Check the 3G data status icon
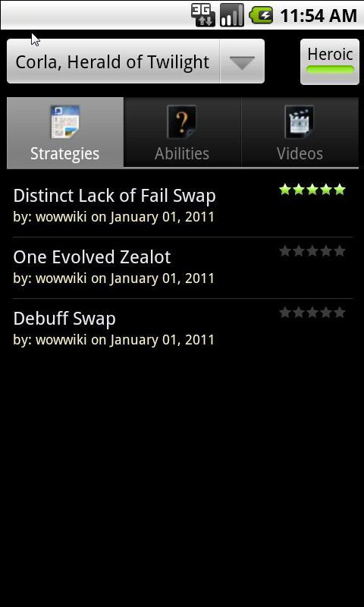Screen dimensions: 364x607 tap(203, 15)
